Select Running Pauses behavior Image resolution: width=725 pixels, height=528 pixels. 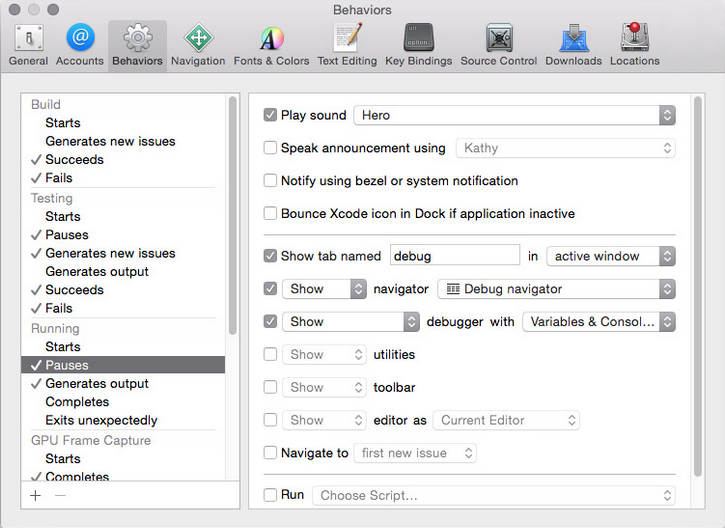[x=123, y=365]
